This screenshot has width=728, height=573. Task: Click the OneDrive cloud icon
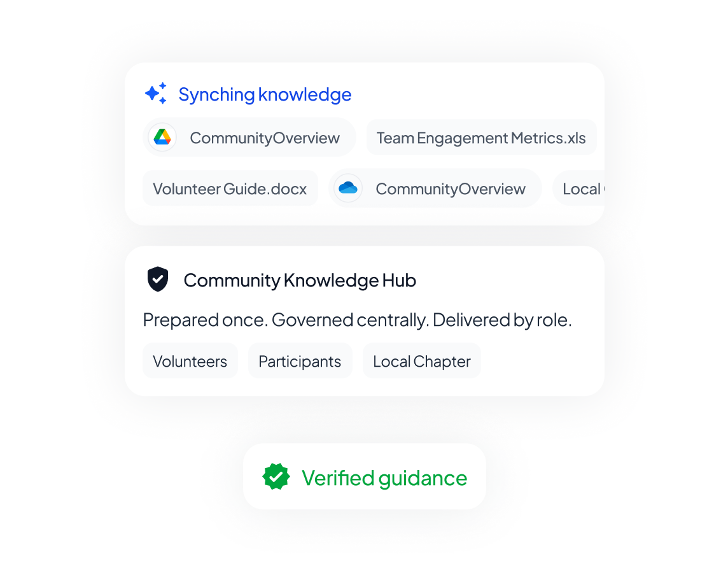pyautogui.click(x=348, y=188)
